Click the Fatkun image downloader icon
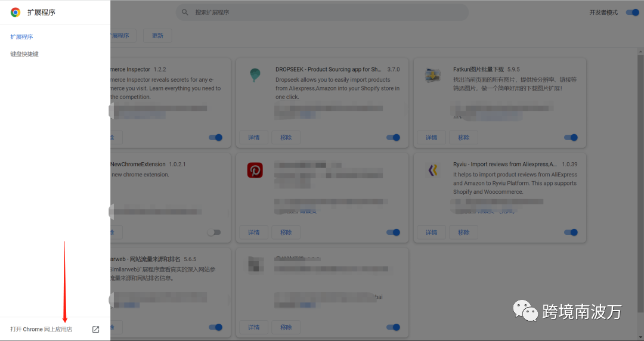This screenshot has height=341, width=644. tap(432, 76)
